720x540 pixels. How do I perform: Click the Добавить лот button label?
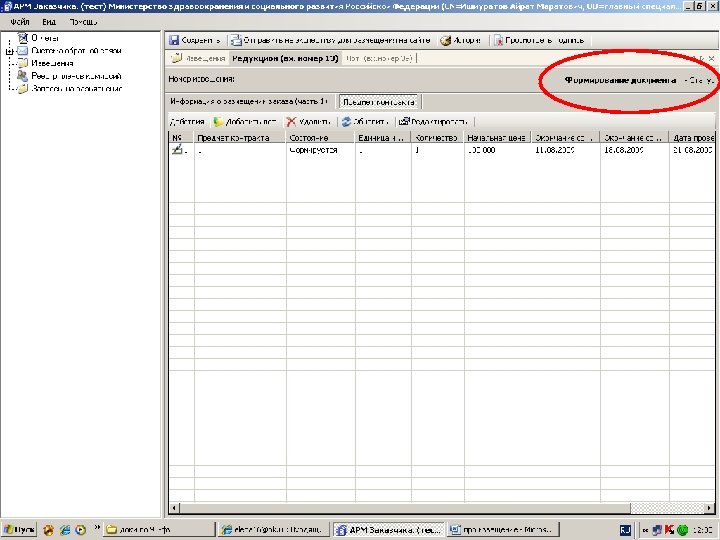pos(251,122)
